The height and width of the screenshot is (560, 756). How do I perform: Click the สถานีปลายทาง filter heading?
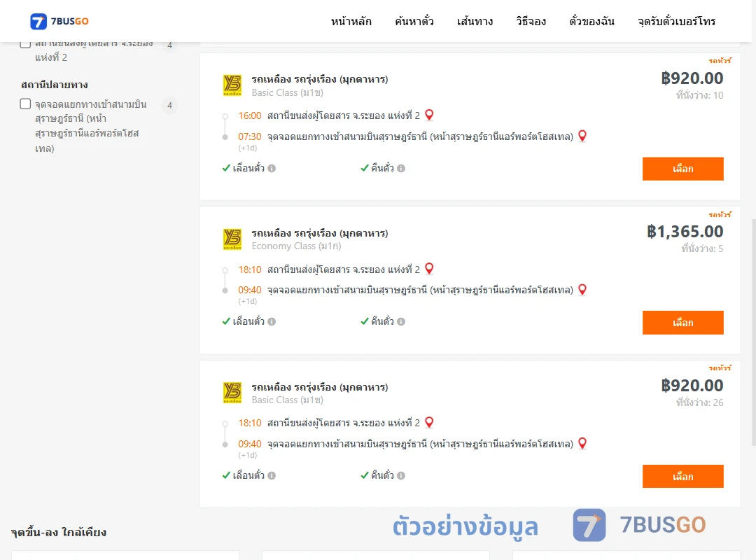click(55, 85)
